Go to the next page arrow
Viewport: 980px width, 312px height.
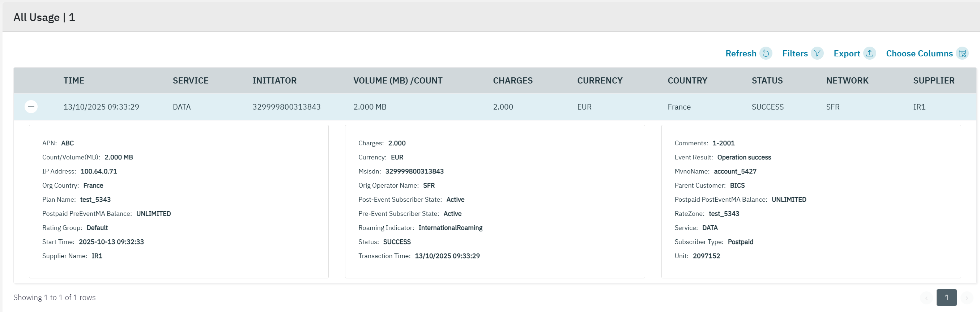[967, 298]
